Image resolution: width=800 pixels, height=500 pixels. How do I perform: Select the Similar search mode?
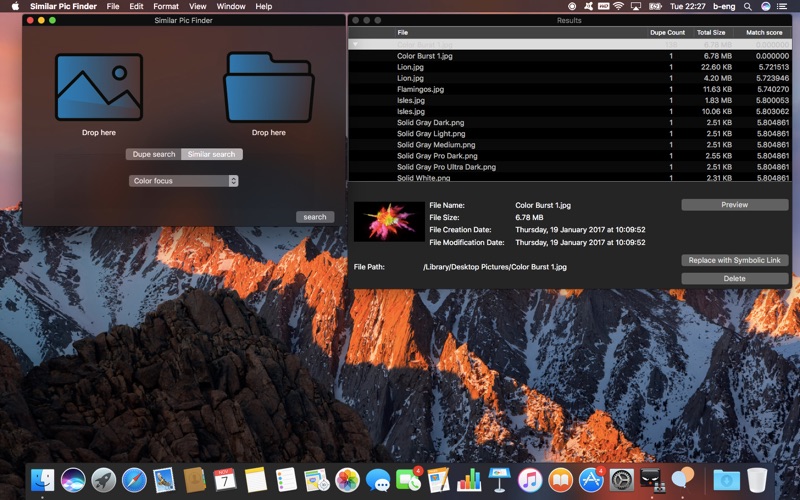[x=211, y=154]
